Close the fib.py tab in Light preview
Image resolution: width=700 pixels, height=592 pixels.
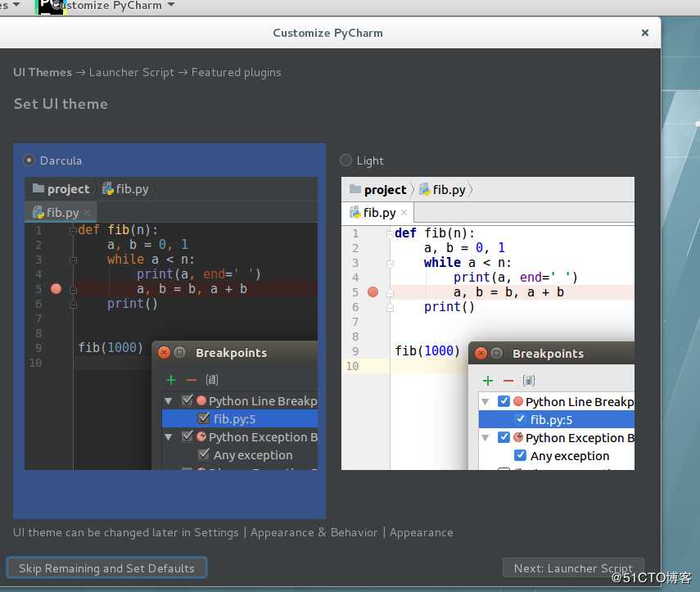pos(404,213)
